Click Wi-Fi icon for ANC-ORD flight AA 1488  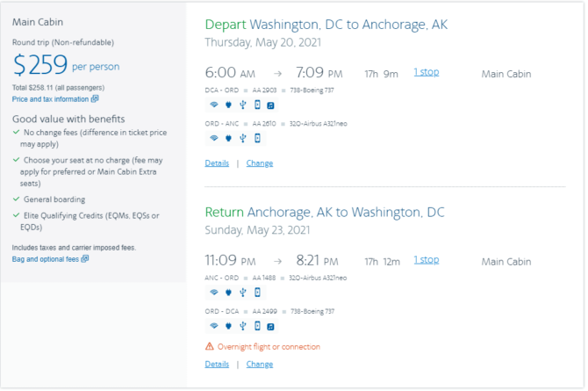pos(214,293)
